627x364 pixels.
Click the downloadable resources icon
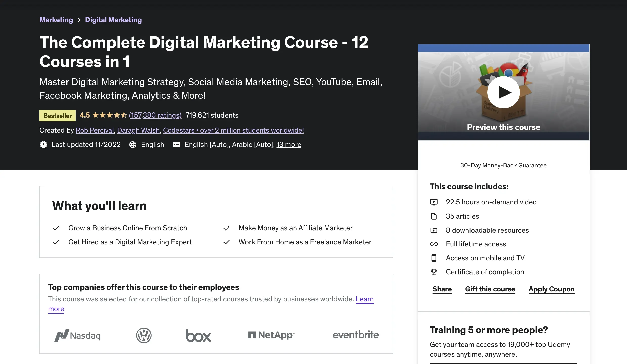[x=434, y=230]
